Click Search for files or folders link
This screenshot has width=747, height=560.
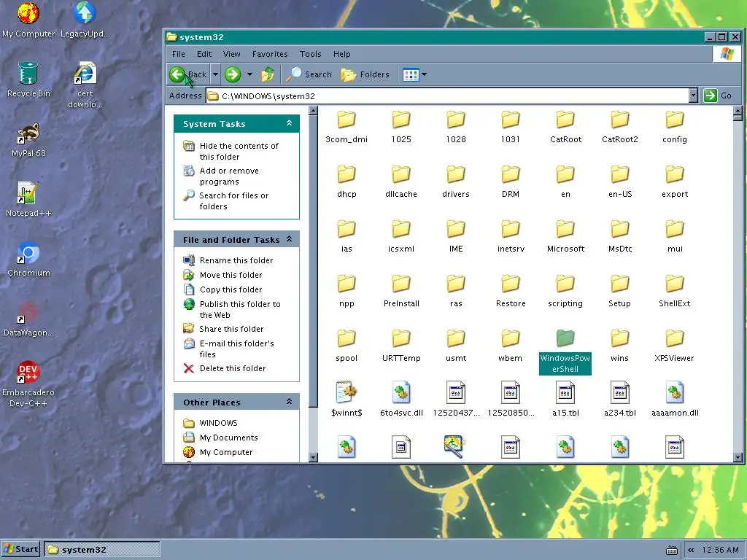(x=226, y=201)
